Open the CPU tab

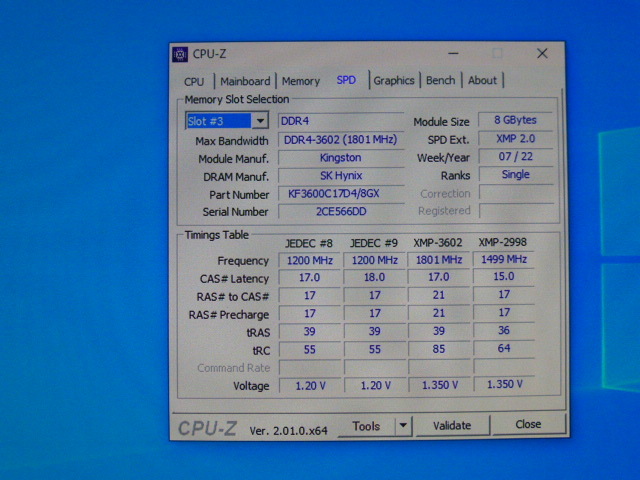[194, 82]
